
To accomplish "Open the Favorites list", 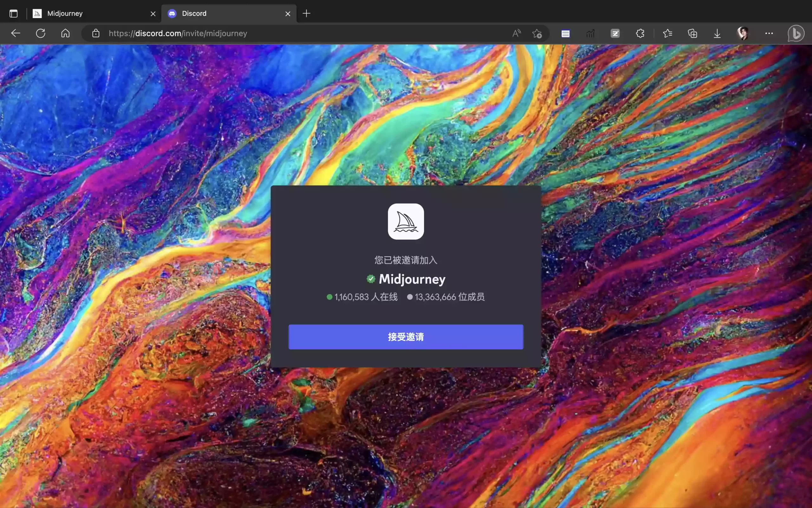I will coord(667,33).
